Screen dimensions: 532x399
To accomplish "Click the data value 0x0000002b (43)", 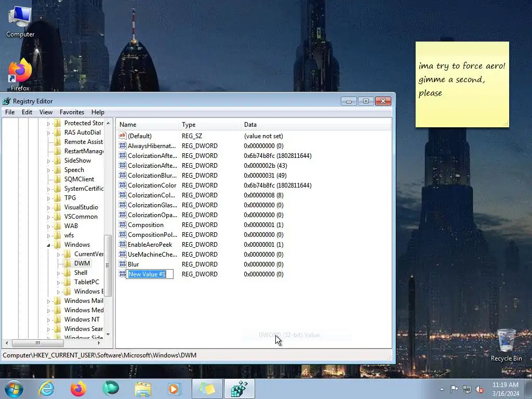I will click(265, 166).
